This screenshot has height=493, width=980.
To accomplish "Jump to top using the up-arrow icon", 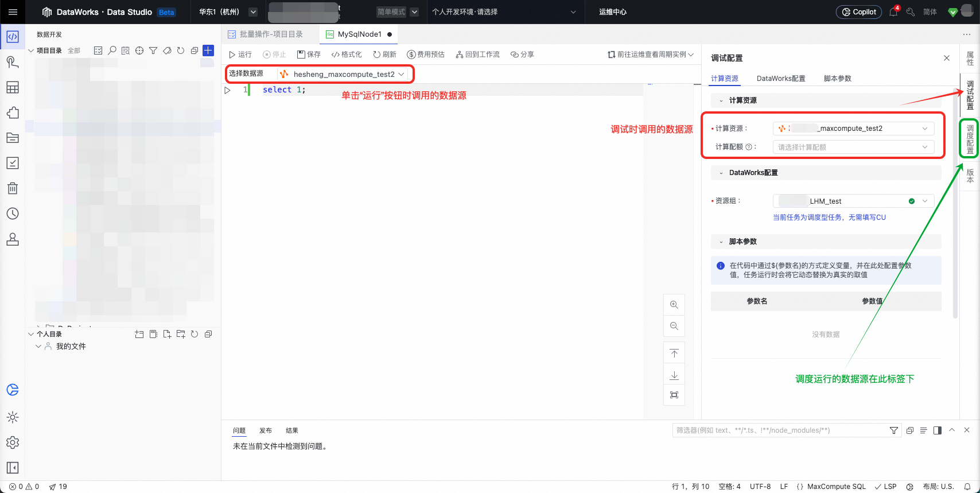I will coord(674,353).
